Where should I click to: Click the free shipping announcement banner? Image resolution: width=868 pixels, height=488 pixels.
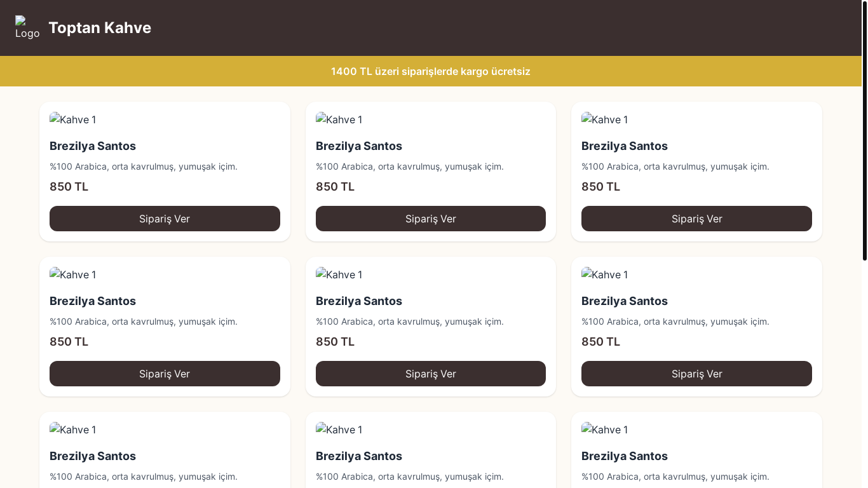click(430, 71)
